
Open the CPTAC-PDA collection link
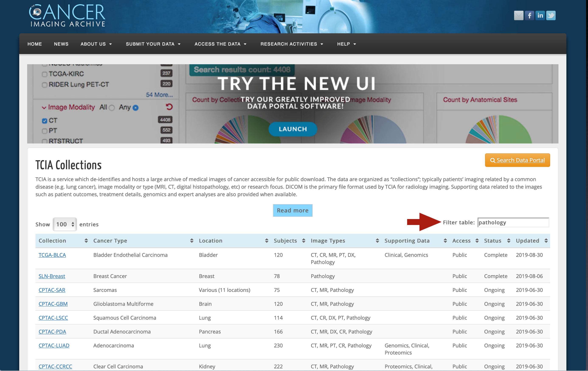(x=52, y=332)
